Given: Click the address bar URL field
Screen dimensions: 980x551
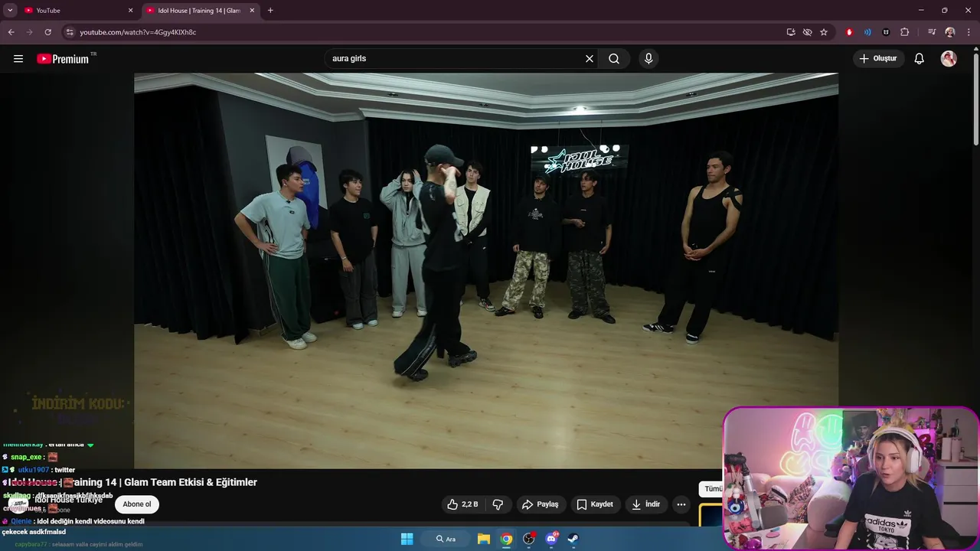Looking at the screenshot, I should (x=429, y=32).
